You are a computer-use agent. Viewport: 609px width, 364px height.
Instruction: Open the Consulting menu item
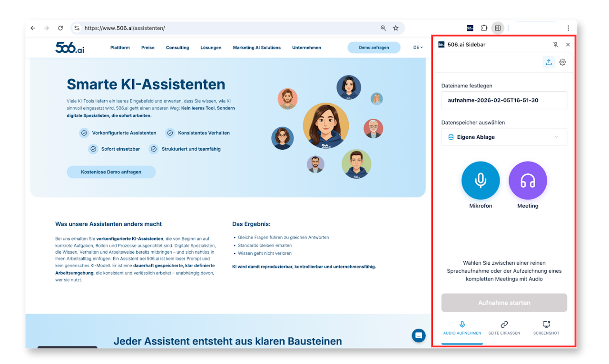point(177,48)
